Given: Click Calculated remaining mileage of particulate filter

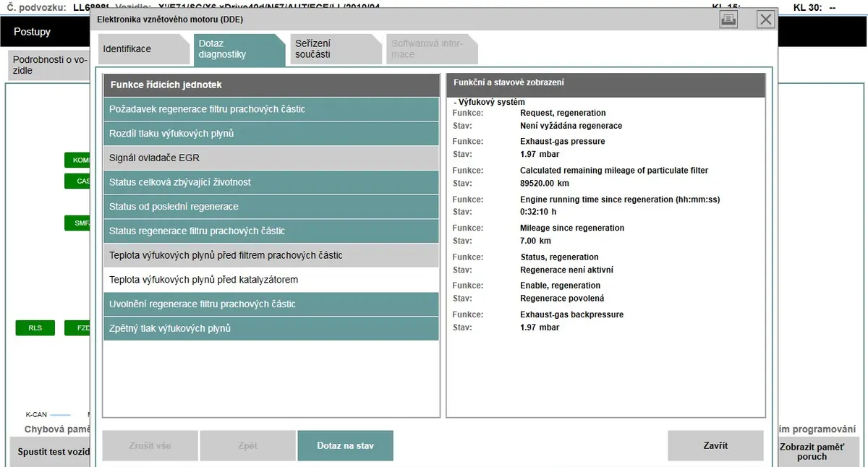Looking at the screenshot, I should 614,171.
